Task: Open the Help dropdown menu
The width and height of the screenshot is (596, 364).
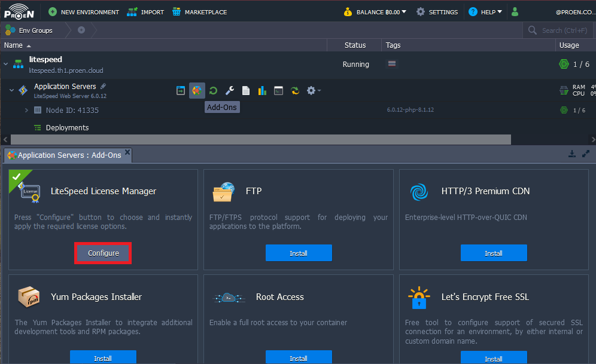Action: point(485,12)
